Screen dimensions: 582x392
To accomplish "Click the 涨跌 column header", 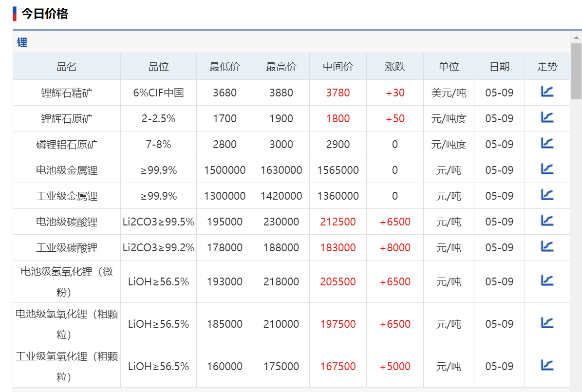I will point(394,67).
